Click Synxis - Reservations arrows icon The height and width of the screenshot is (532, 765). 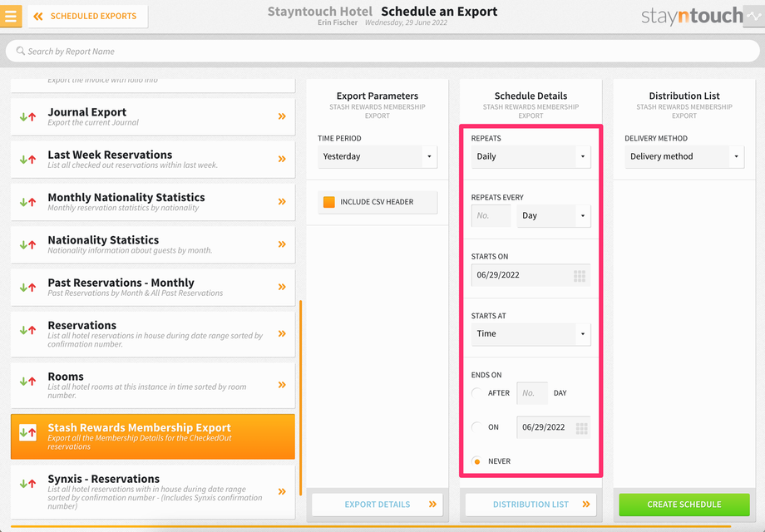27,484
